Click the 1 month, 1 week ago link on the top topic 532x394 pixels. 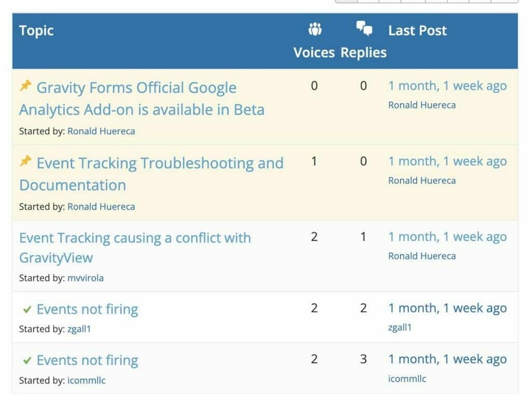point(447,86)
